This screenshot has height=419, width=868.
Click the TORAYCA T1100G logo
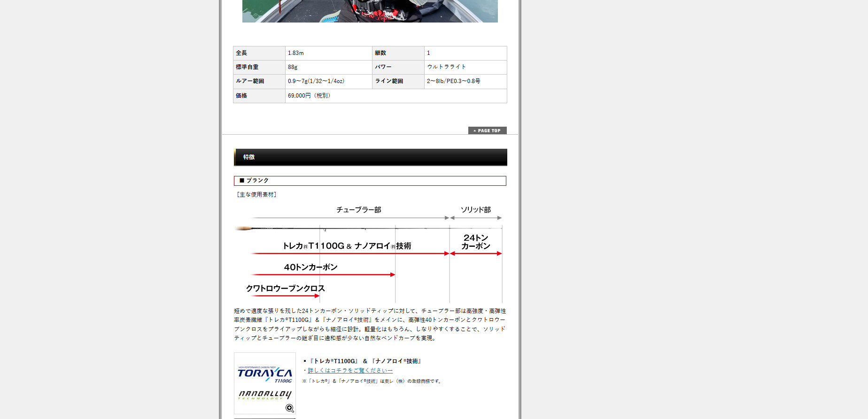click(x=265, y=374)
